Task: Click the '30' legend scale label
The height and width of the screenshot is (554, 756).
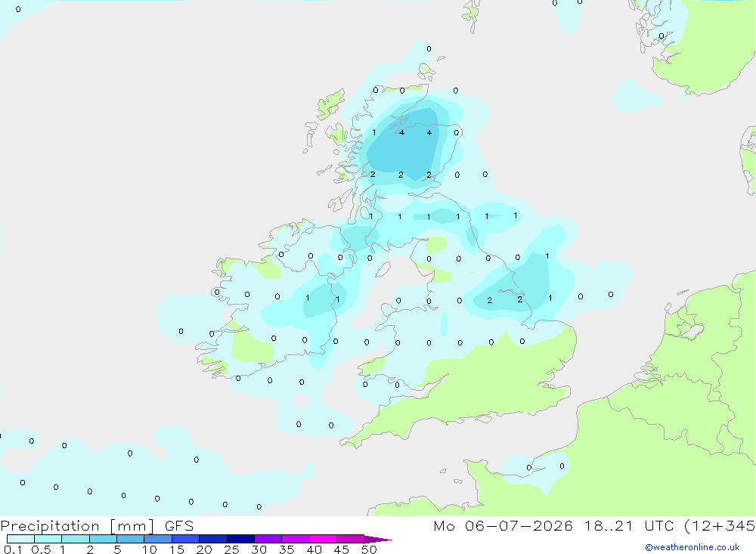Action: (259, 549)
